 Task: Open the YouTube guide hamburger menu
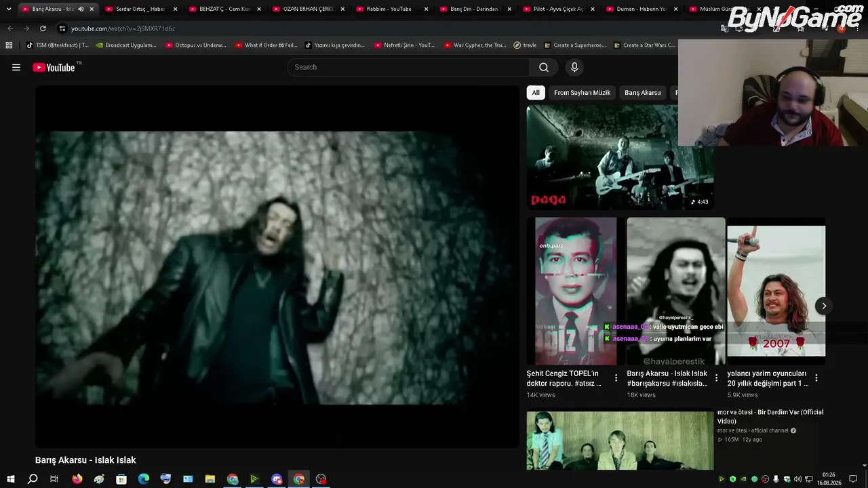(x=16, y=67)
